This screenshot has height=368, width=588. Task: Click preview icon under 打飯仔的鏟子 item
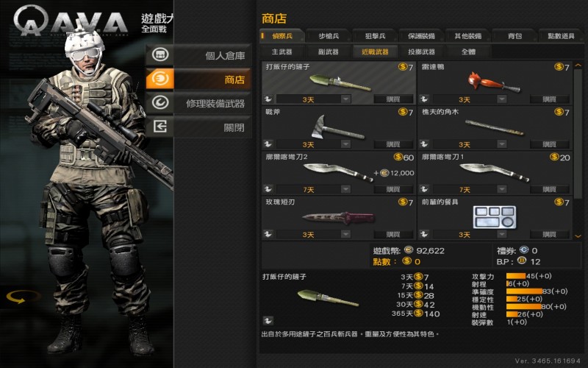pyautogui.click(x=268, y=99)
